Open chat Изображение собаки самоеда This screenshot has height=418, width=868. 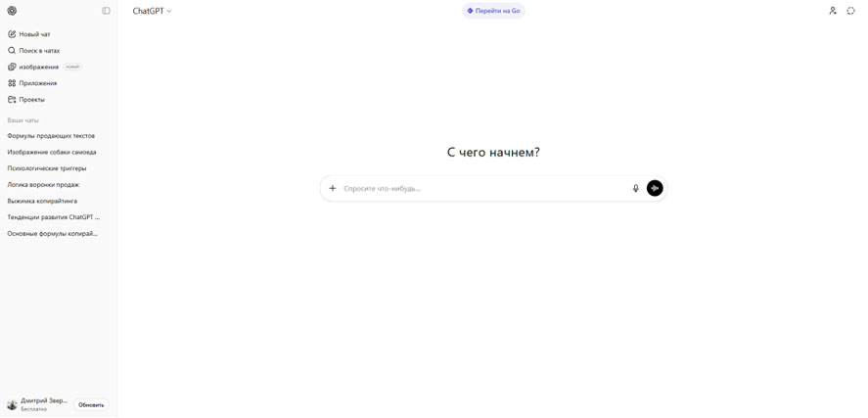point(52,153)
